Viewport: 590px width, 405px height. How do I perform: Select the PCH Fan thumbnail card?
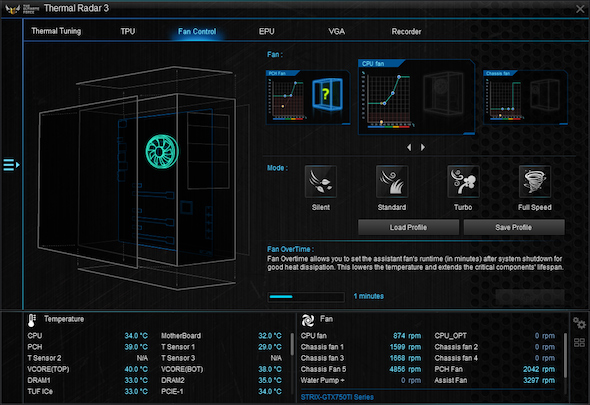(308, 97)
